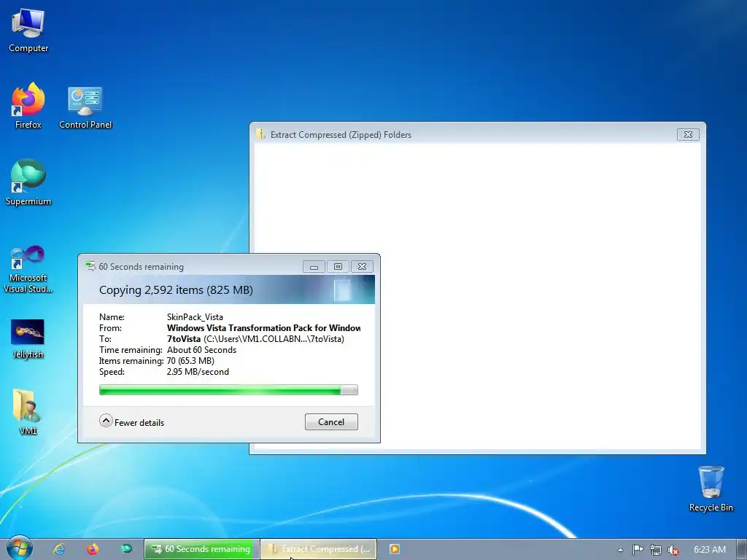Open Action Center flag tray icon
747x560 pixels.
coord(638,550)
